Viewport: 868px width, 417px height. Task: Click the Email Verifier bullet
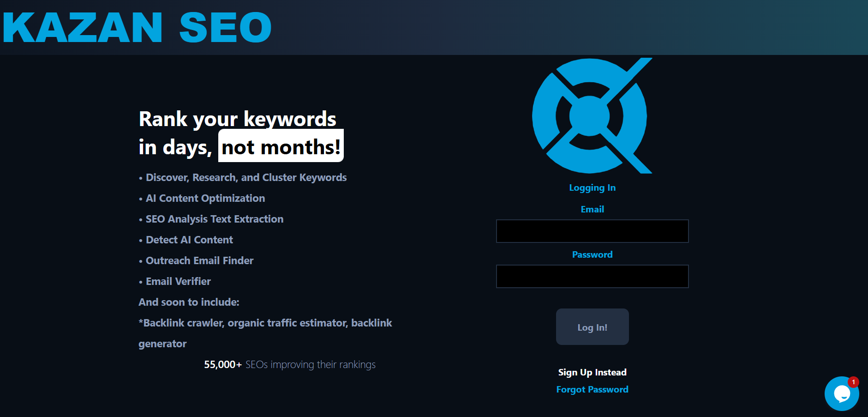[x=178, y=282]
